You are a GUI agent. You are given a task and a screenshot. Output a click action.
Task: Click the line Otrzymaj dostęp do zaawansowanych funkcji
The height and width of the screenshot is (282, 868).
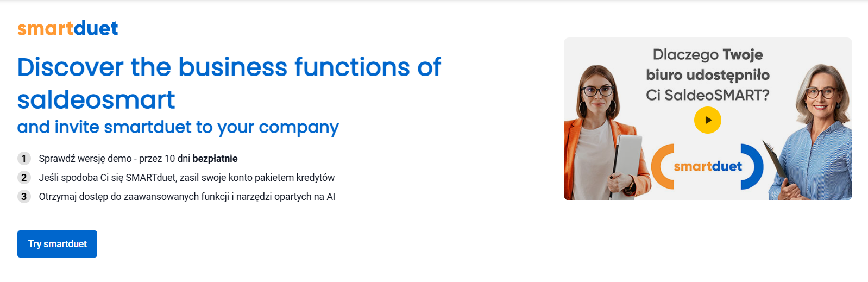pos(187,197)
